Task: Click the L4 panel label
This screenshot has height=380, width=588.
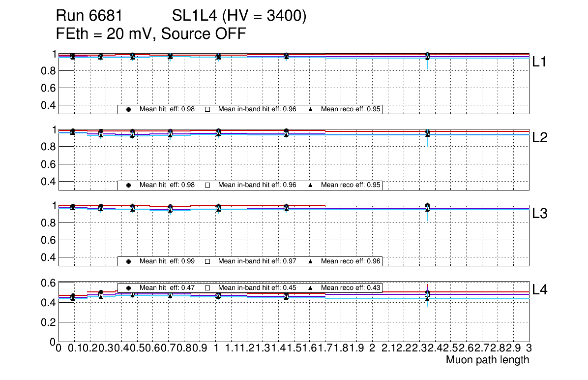Action: pyautogui.click(x=540, y=289)
